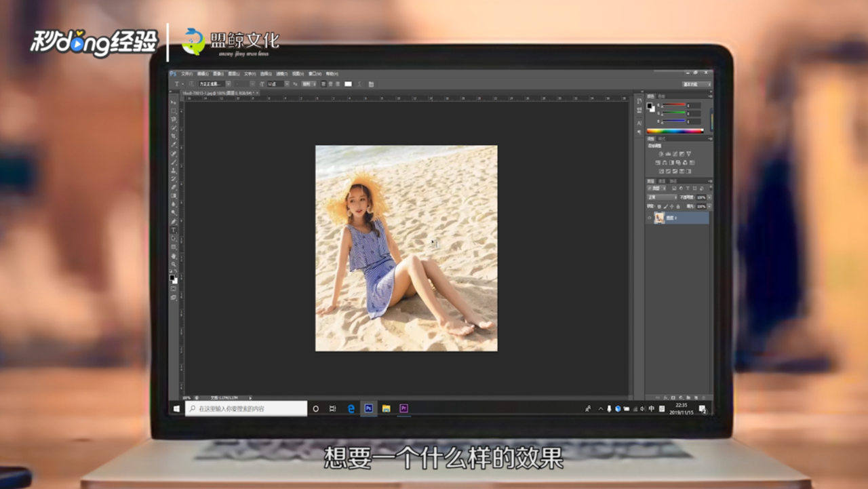Image resolution: width=868 pixels, height=489 pixels.
Task: Click the Windows Start button
Action: click(x=176, y=409)
